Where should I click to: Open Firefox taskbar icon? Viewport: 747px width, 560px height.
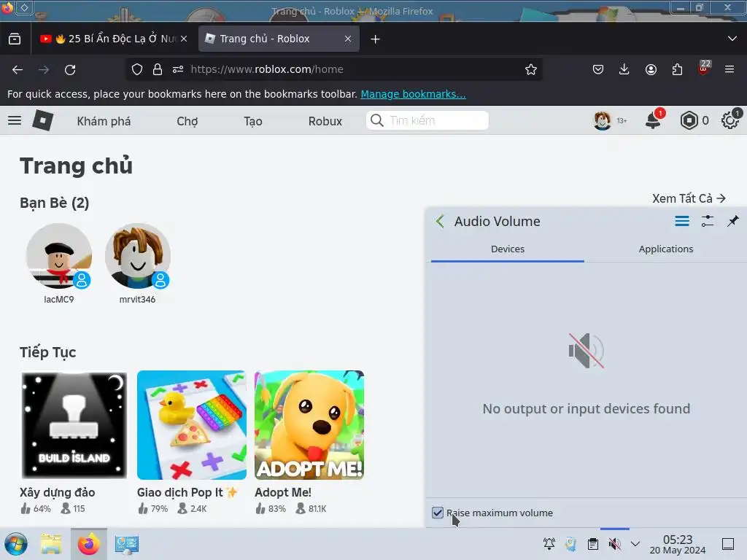tap(88, 544)
